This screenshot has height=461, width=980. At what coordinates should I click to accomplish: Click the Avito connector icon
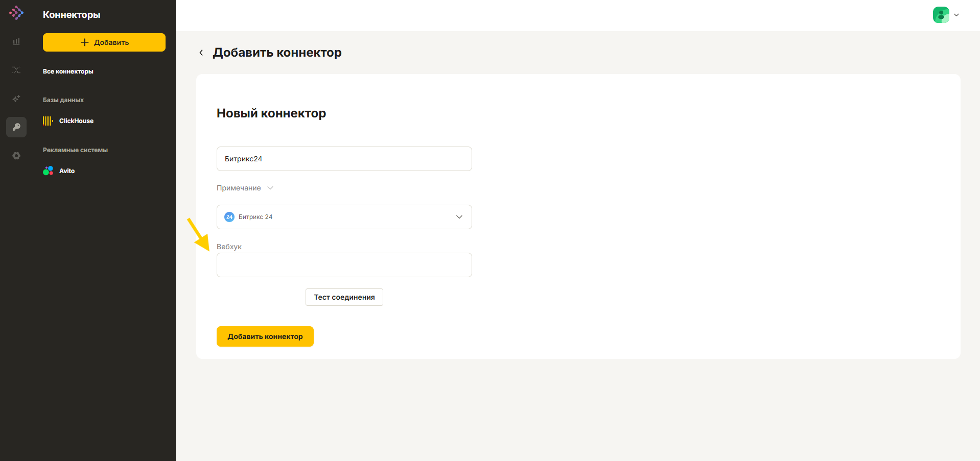[48, 171]
